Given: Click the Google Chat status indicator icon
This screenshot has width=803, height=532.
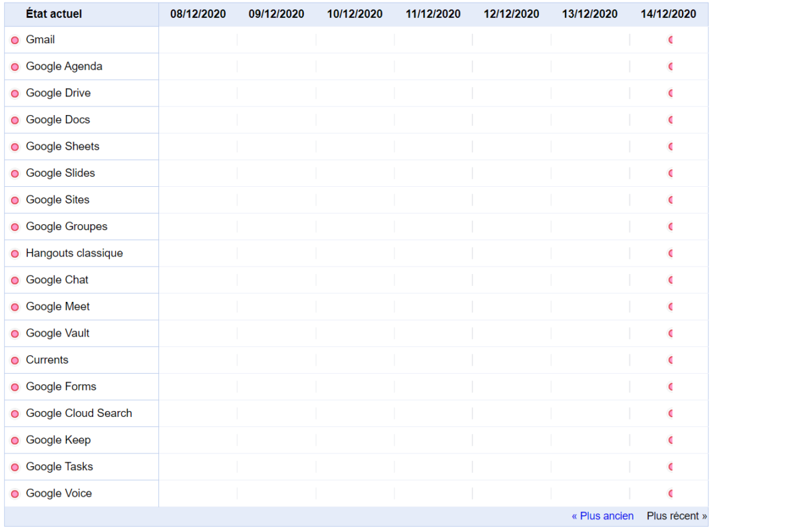Looking at the screenshot, I should (15, 281).
